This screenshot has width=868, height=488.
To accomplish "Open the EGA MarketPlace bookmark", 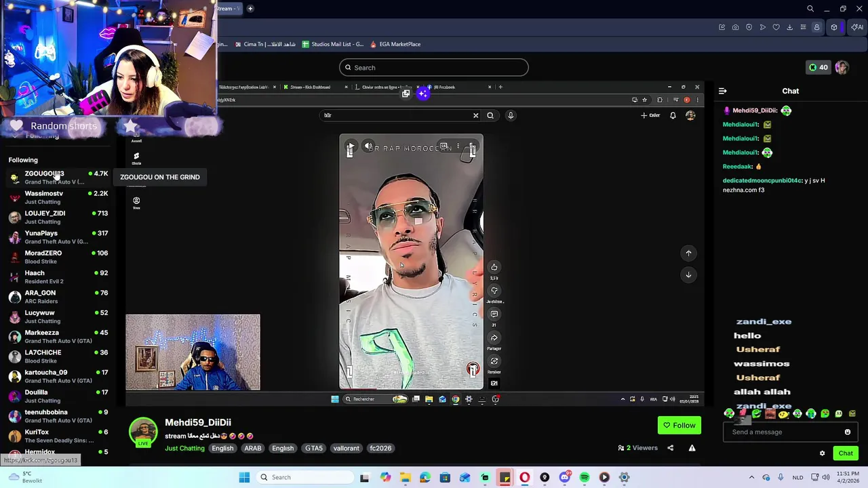I will point(395,44).
